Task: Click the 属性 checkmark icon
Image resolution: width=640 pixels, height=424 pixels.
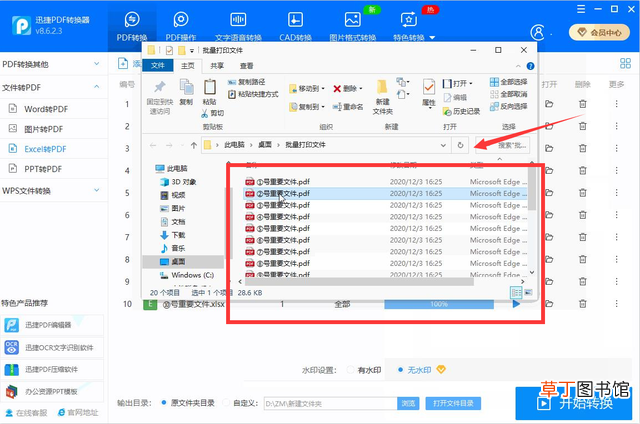Action: 429,87
